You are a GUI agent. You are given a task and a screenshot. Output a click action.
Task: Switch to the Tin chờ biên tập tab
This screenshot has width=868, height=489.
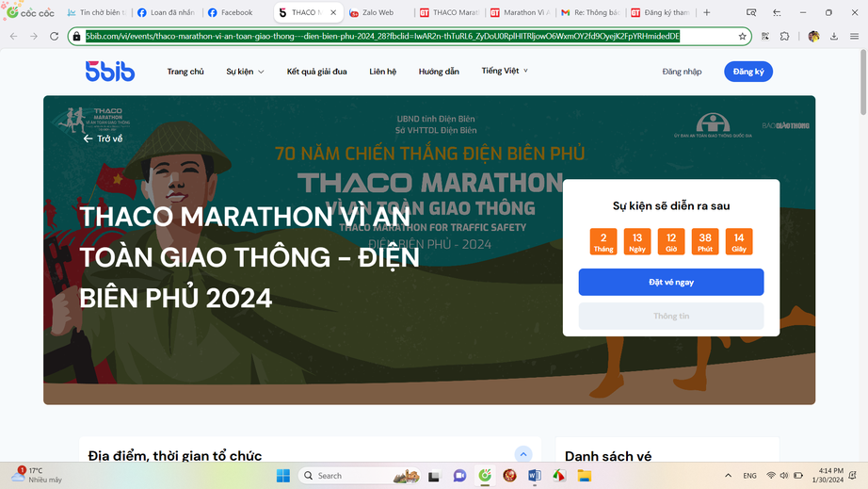coord(97,12)
